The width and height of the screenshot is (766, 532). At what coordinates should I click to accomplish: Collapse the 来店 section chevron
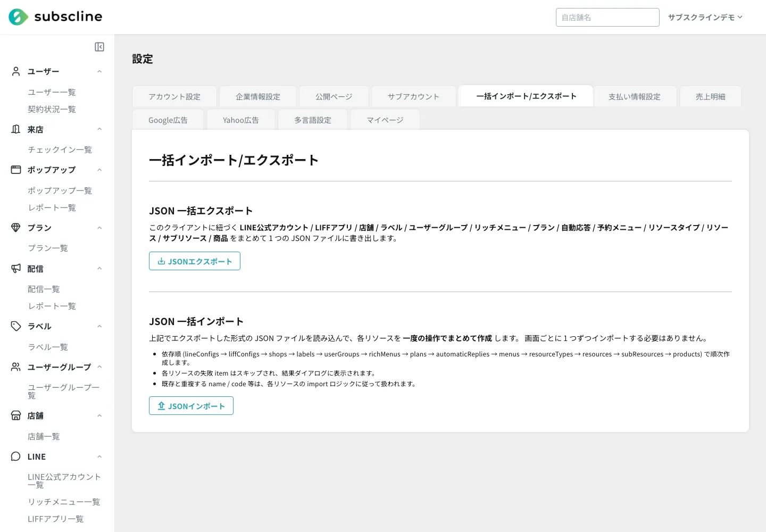pyautogui.click(x=99, y=129)
